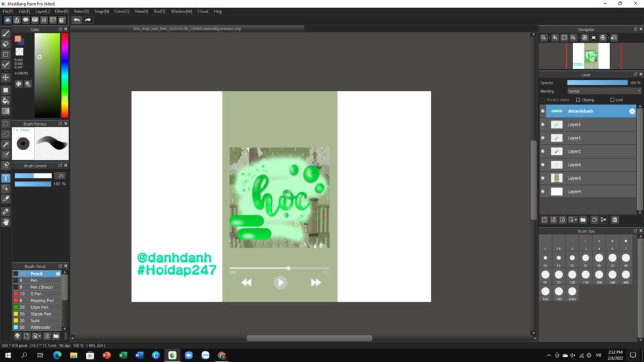Open the View menu

click(x=142, y=11)
